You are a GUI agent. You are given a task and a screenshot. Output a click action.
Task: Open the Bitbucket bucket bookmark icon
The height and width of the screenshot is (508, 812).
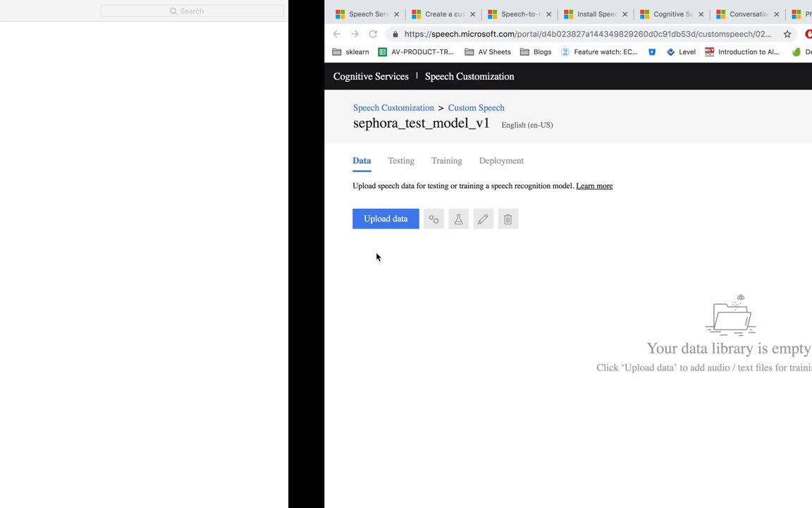pos(652,52)
